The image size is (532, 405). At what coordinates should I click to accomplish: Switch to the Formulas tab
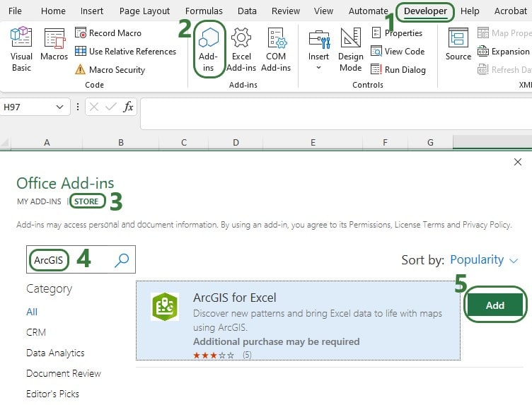[204, 11]
